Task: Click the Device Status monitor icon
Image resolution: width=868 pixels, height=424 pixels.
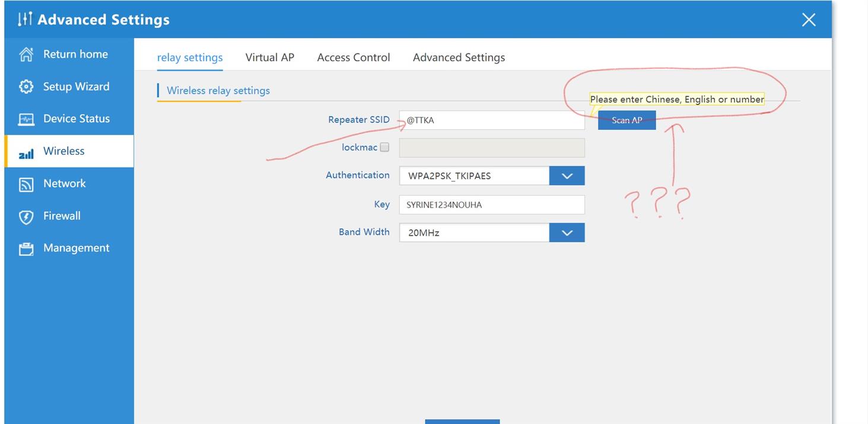Action: point(26,119)
